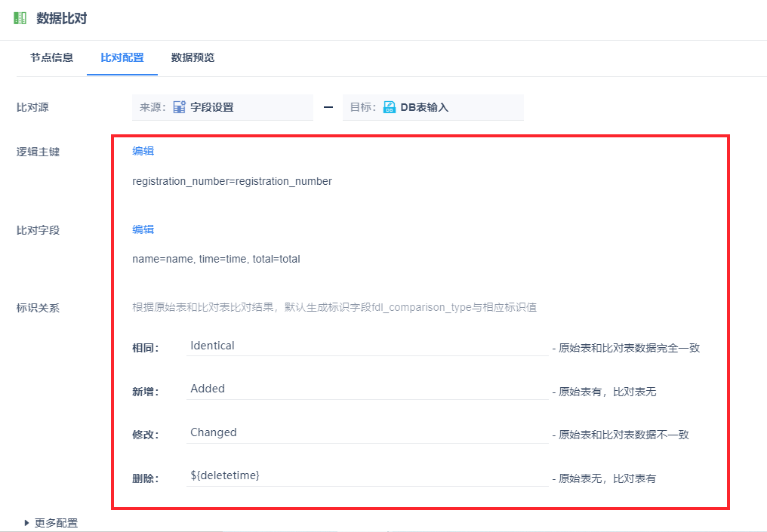Click the 新增 input field with Added
This screenshot has width=767, height=532.
pyautogui.click(x=367, y=389)
